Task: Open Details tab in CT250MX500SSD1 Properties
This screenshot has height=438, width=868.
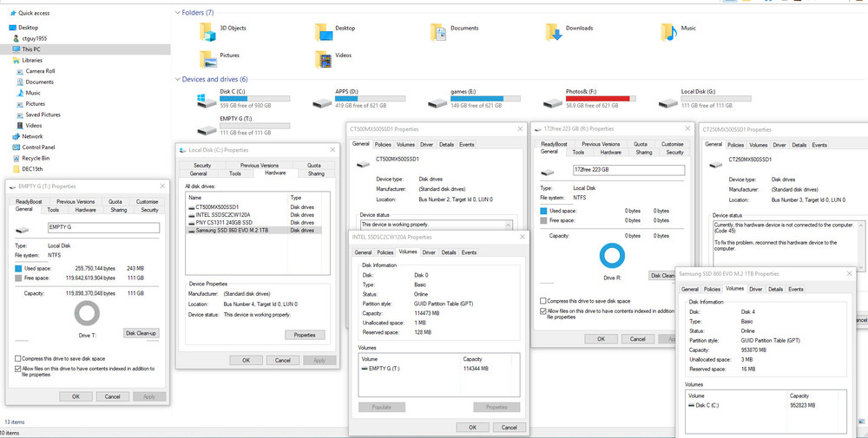Action: pyautogui.click(x=799, y=146)
